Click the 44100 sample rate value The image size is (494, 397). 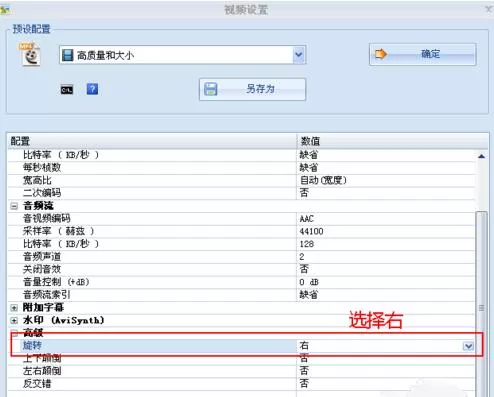pos(311,231)
